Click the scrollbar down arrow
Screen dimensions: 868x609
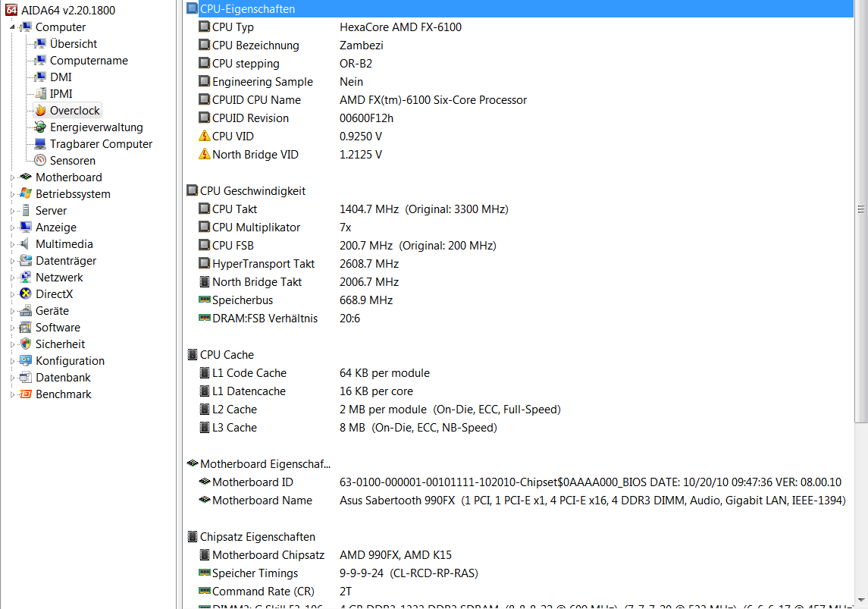click(861, 600)
